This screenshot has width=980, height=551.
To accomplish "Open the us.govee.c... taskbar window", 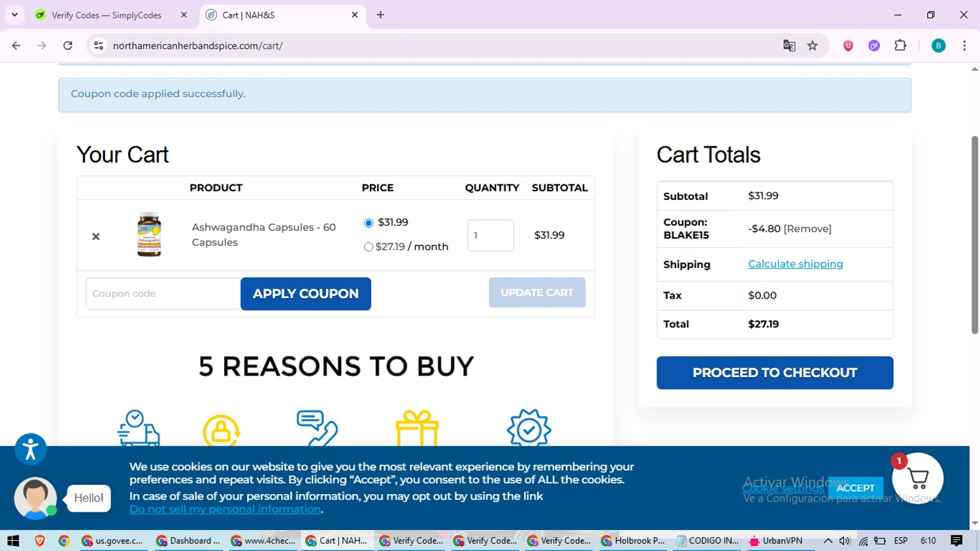I will 114,541.
